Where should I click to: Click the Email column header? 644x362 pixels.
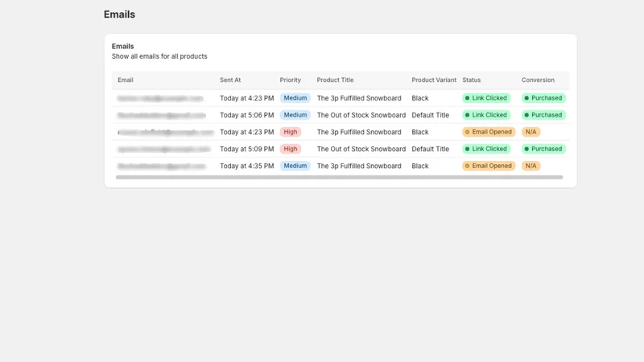click(x=126, y=80)
